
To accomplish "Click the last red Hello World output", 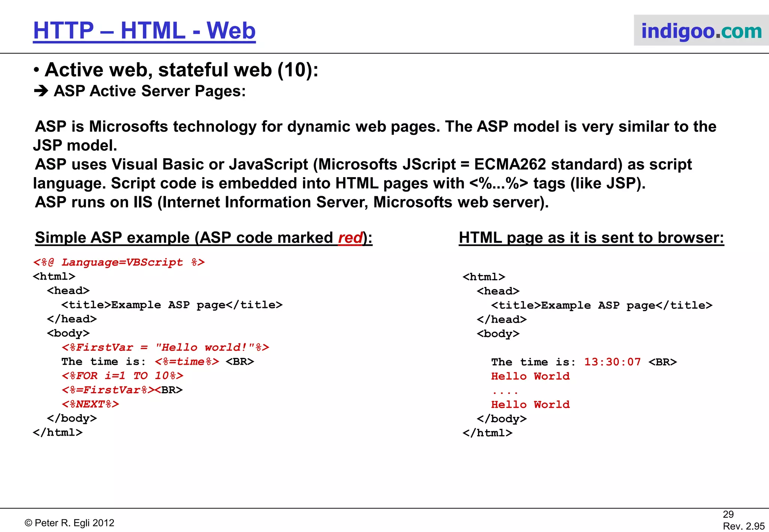I will (x=530, y=405).
